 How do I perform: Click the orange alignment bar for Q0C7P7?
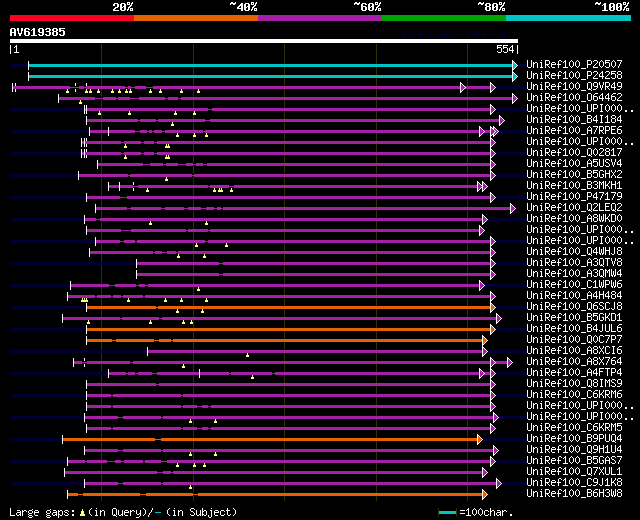287,340
